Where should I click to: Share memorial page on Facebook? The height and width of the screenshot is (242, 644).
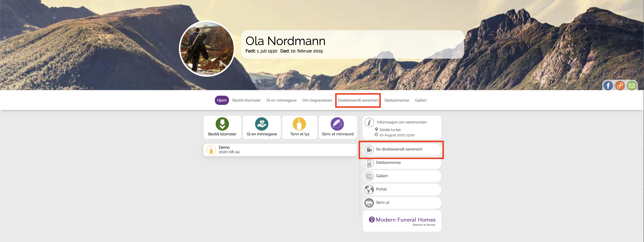point(608,86)
